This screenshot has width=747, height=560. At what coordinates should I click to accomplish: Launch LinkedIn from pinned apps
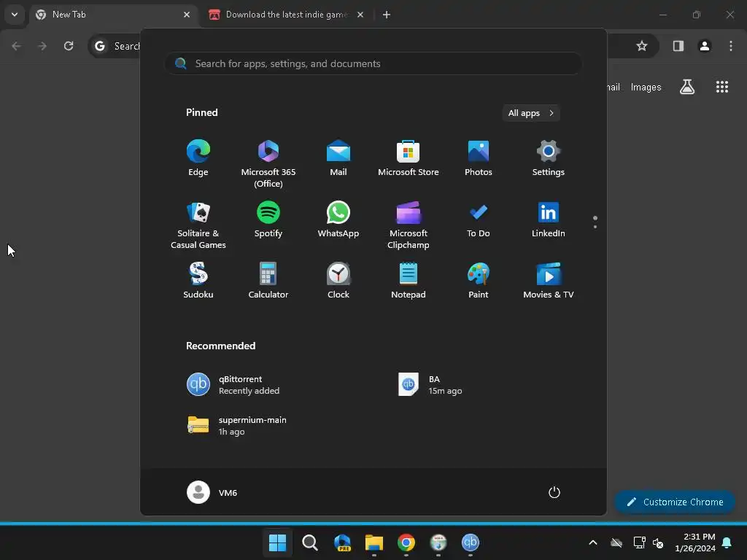pos(549,219)
